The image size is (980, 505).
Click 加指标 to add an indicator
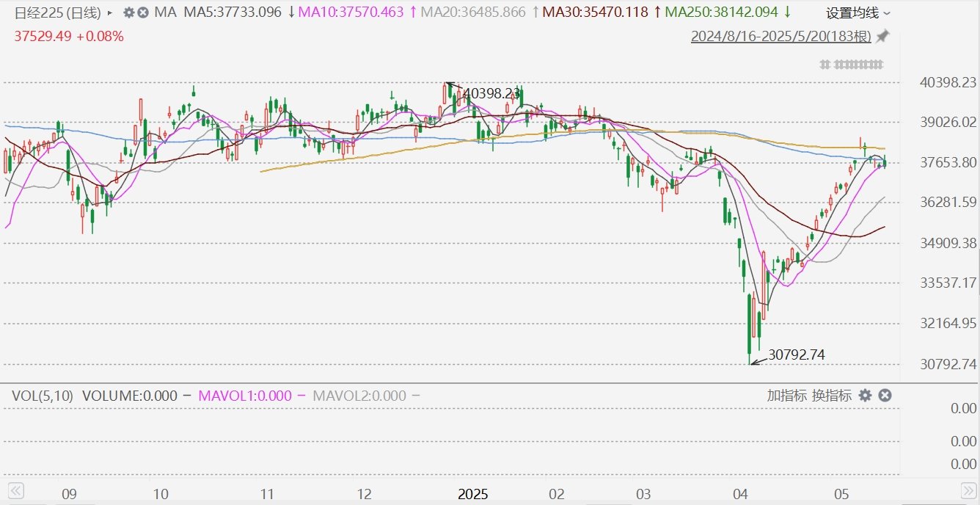(x=786, y=396)
